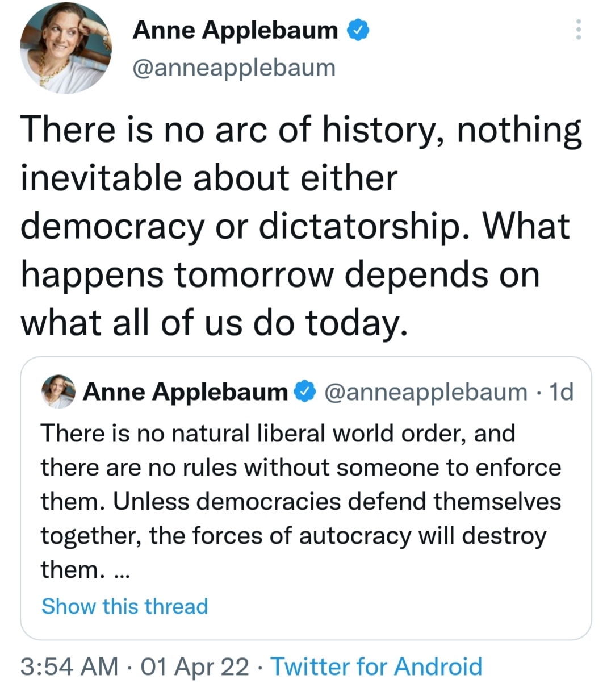Open Anne Applebaum's large profile photo
This screenshot has height=700, width=607.
pos(66,48)
